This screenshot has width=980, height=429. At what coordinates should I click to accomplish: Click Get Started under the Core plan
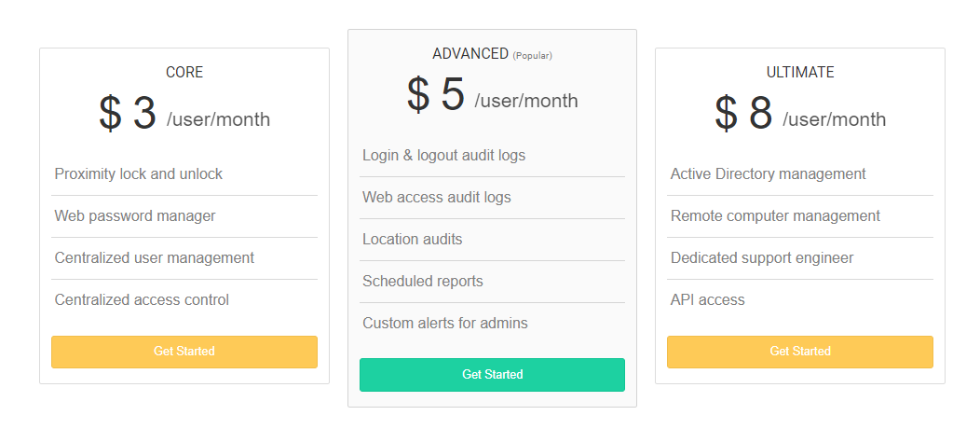click(184, 352)
